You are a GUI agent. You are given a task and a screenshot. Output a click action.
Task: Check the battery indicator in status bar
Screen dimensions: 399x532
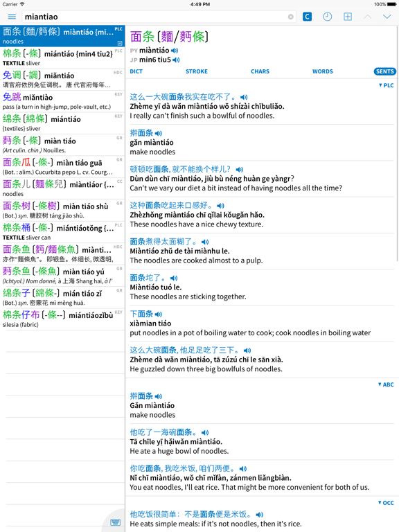391,4
